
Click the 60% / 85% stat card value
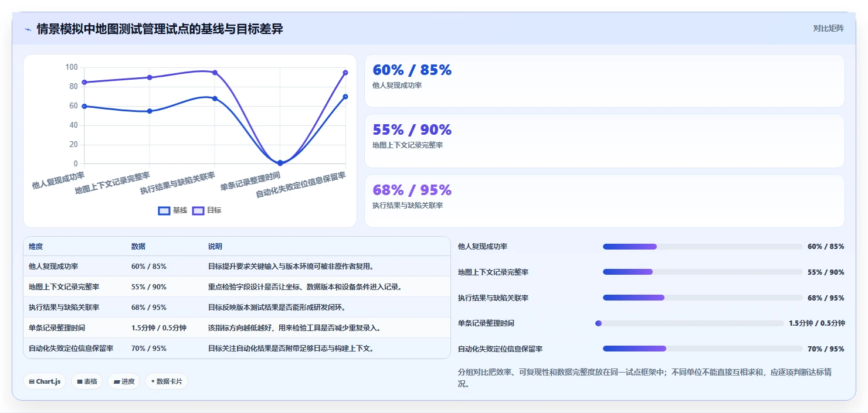(x=412, y=70)
